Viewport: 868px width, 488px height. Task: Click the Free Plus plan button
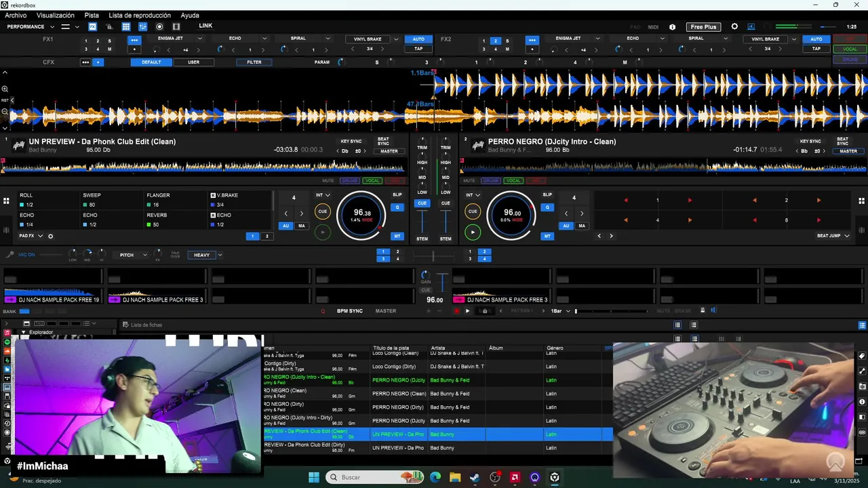[x=703, y=27]
